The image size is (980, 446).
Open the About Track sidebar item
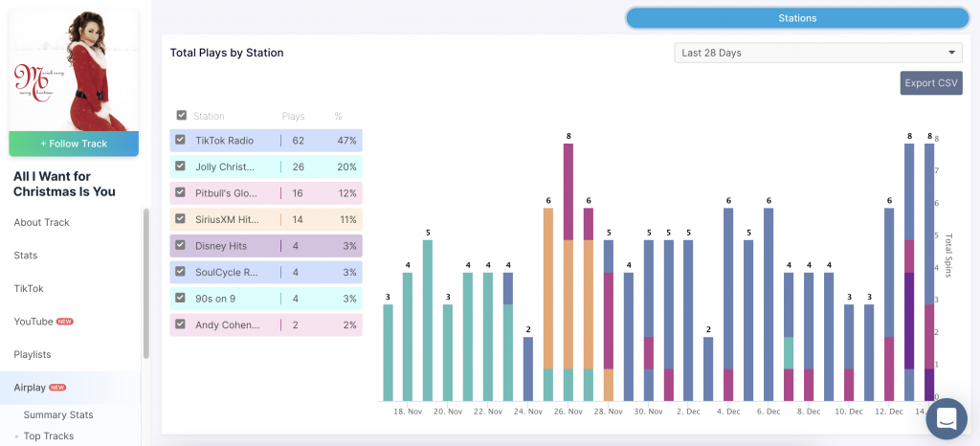42,222
